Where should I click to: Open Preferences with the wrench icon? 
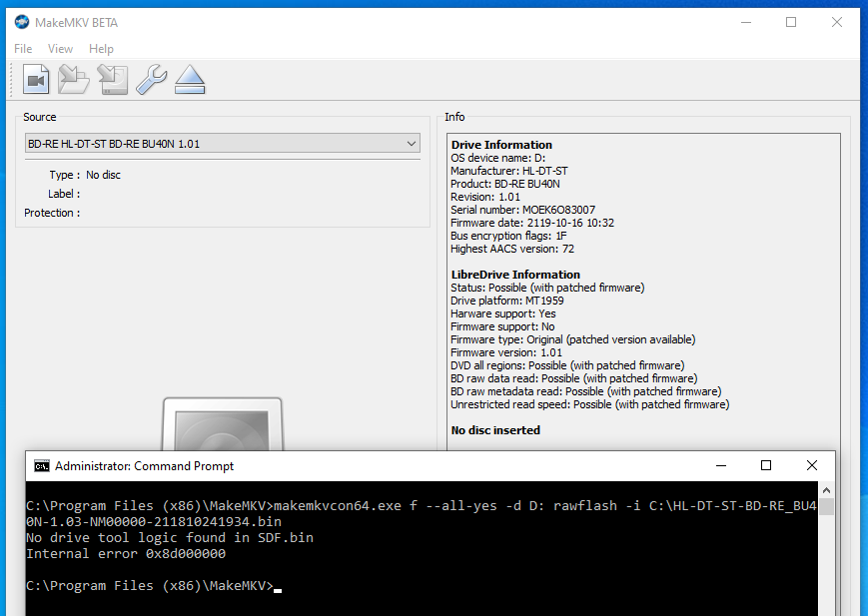coord(151,80)
